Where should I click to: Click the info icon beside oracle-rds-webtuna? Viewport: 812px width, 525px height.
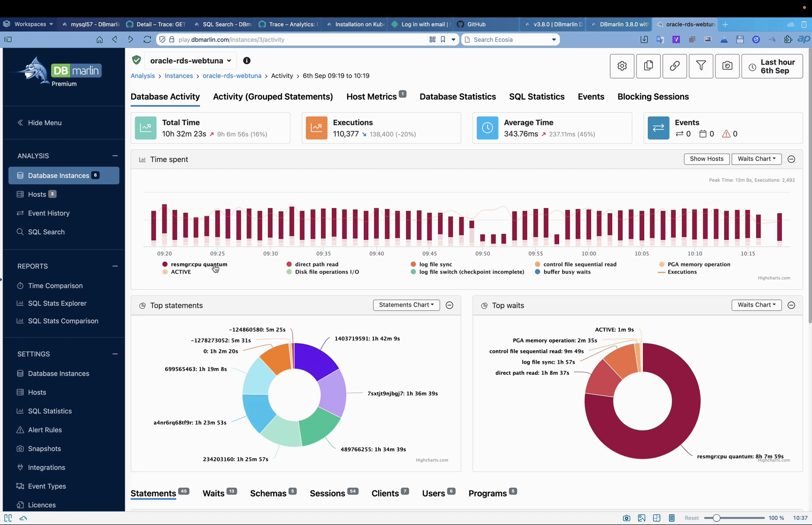tap(247, 61)
